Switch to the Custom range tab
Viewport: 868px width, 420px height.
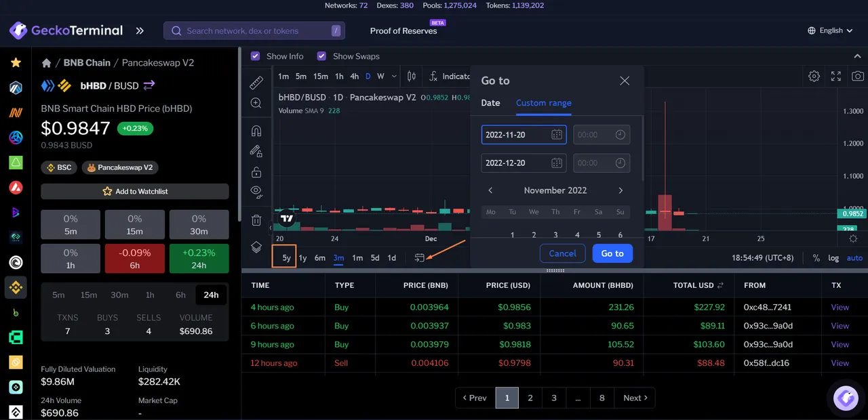click(x=543, y=103)
